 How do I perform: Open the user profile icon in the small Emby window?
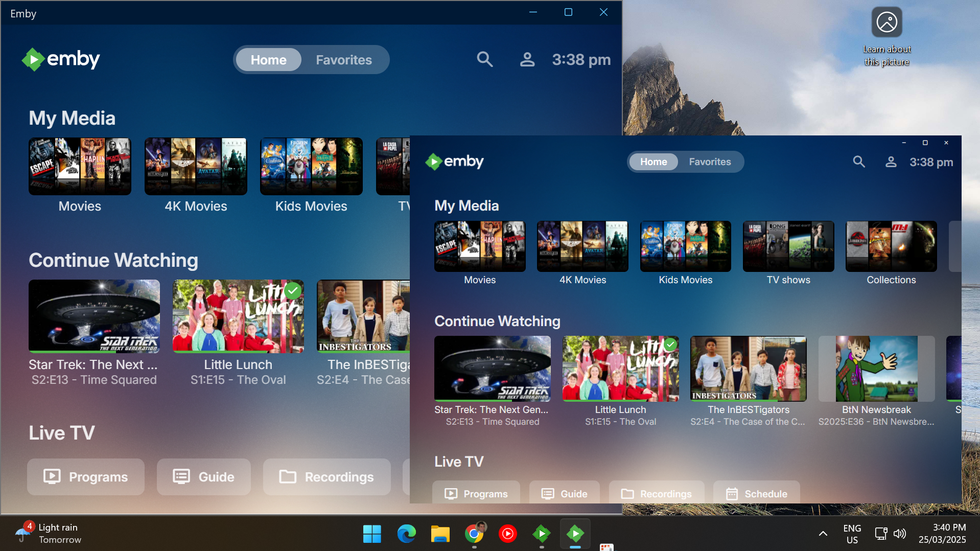(x=891, y=162)
